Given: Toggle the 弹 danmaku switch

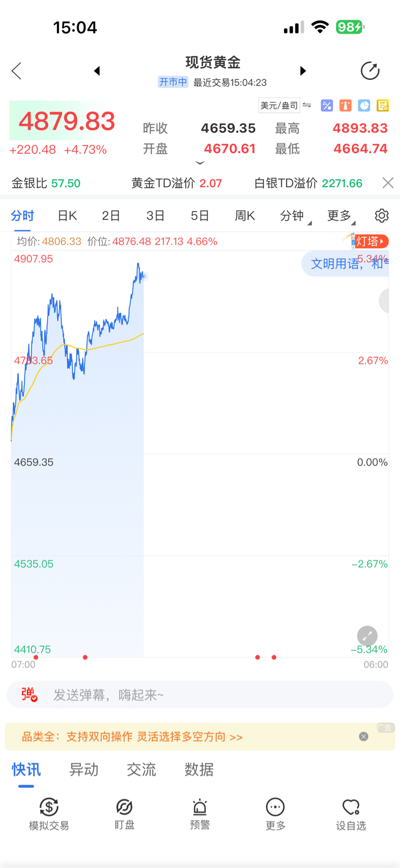Looking at the screenshot, I should pos(29,695).
